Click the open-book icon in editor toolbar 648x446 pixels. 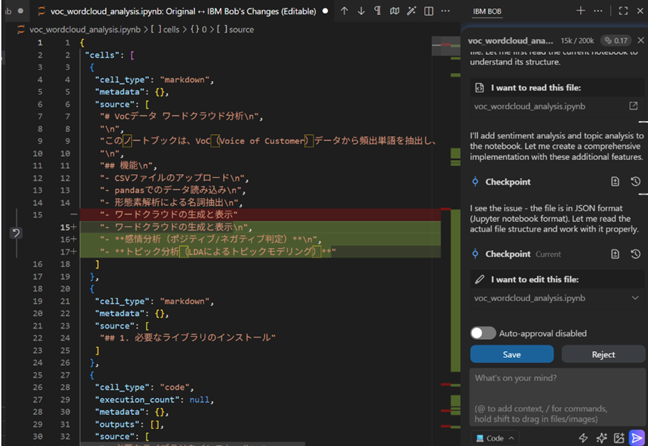[395, 11]
